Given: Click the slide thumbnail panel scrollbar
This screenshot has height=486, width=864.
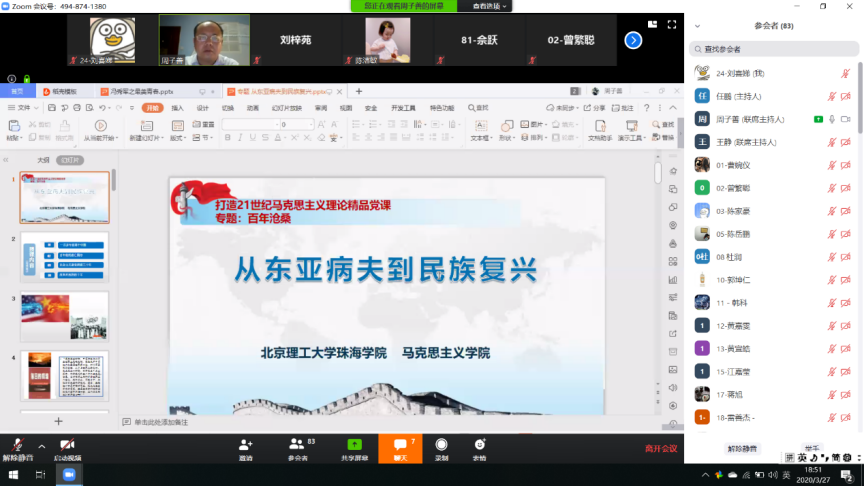Looking at the screenshot, I should (x=114, y=180).
